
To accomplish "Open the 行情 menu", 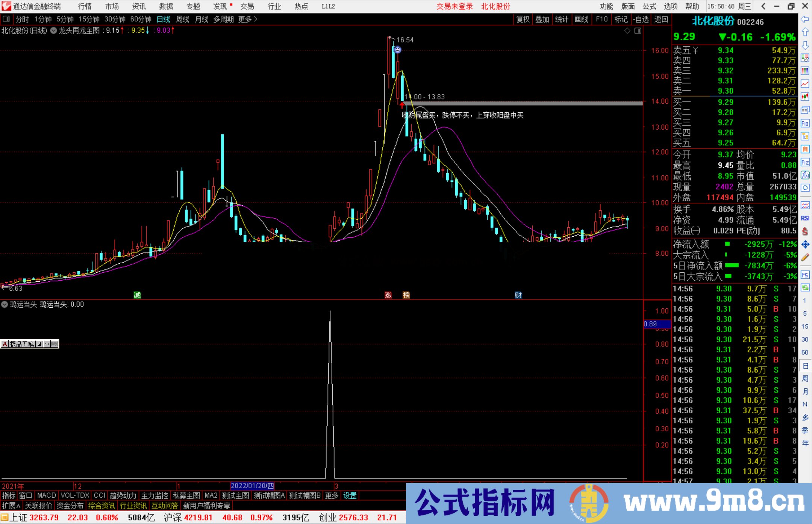I will coord(85,6).
